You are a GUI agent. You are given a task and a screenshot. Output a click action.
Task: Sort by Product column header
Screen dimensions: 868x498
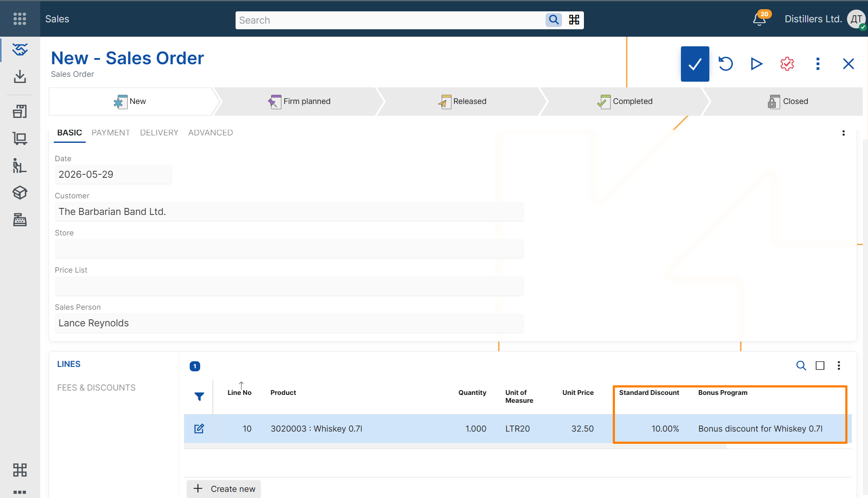283,393
